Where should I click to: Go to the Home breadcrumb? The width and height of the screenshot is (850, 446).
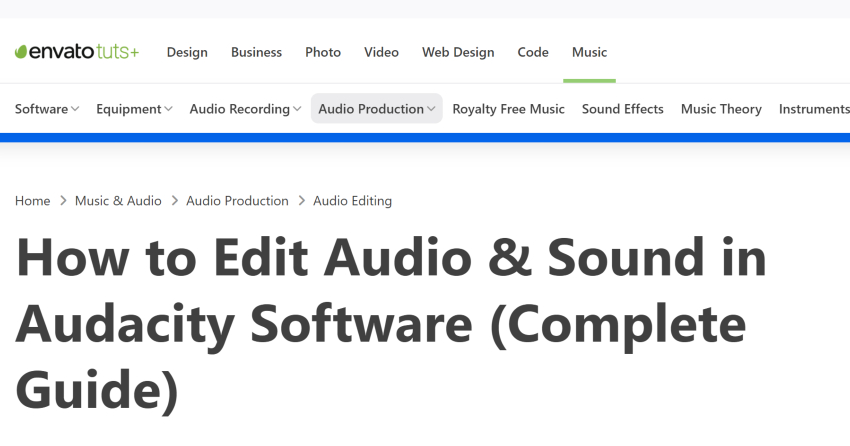(33, 201)
